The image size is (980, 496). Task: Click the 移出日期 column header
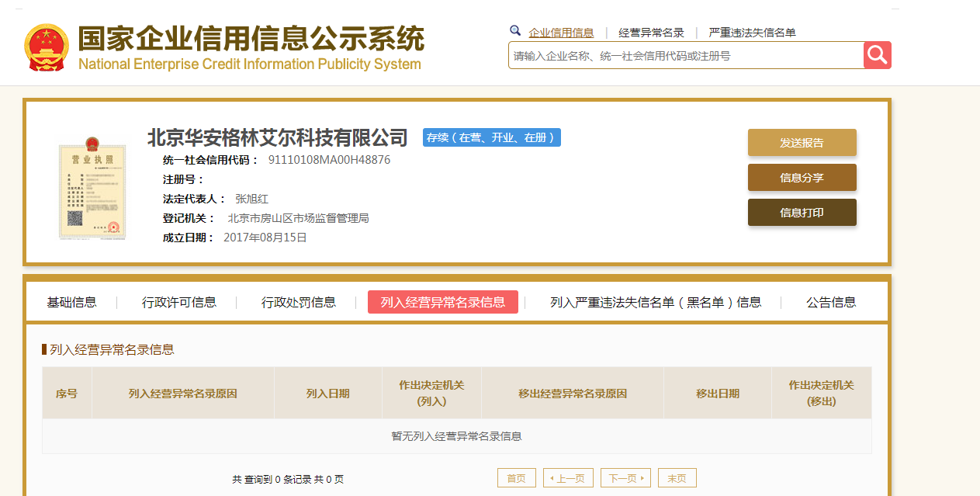point(718,394)
